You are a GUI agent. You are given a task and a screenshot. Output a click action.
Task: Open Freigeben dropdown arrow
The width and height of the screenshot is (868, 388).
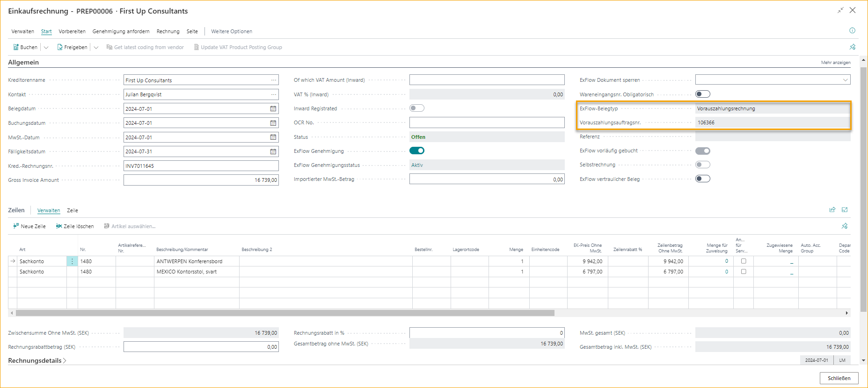click(96, 47)
